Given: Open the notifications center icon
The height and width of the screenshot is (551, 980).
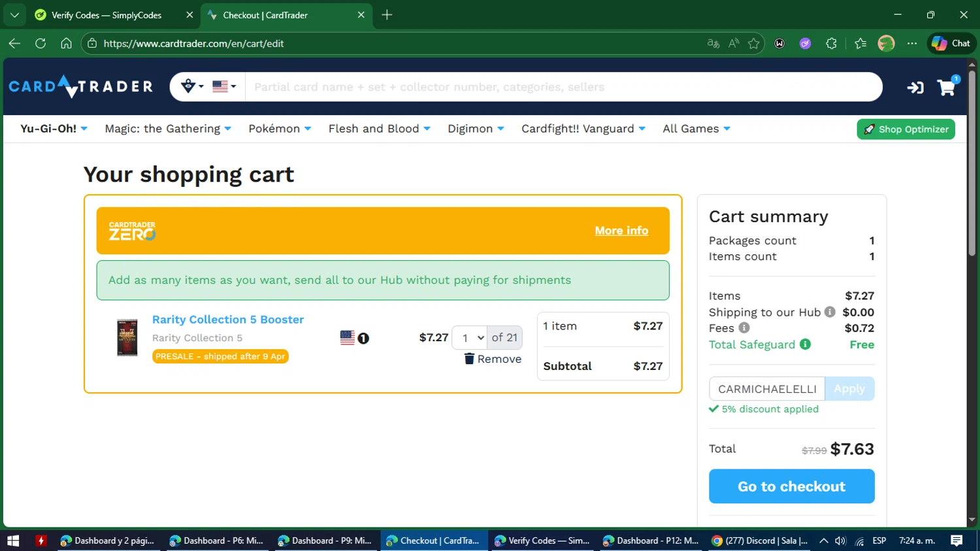Looking at the screenshot, I should pyautogui.click(x=956, y=541).
